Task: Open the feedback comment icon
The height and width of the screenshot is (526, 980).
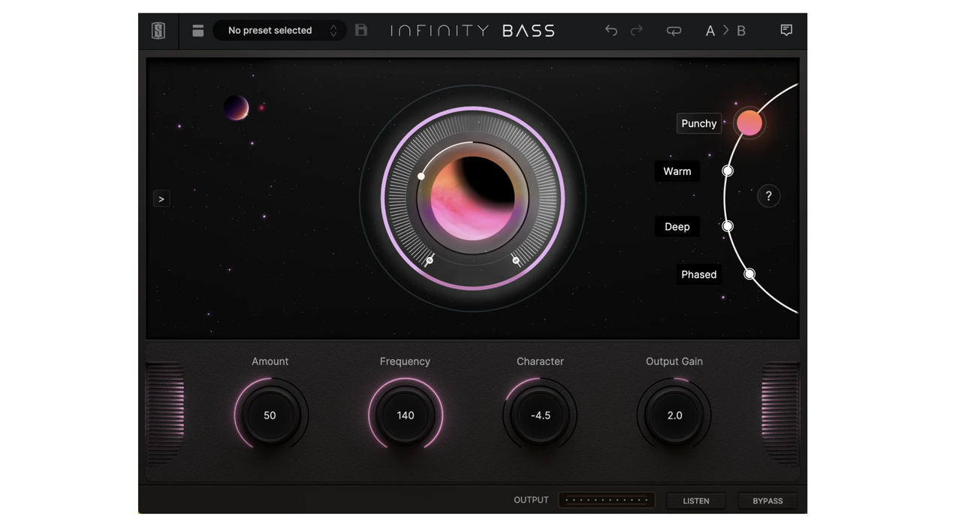Action: pos(786,31)
